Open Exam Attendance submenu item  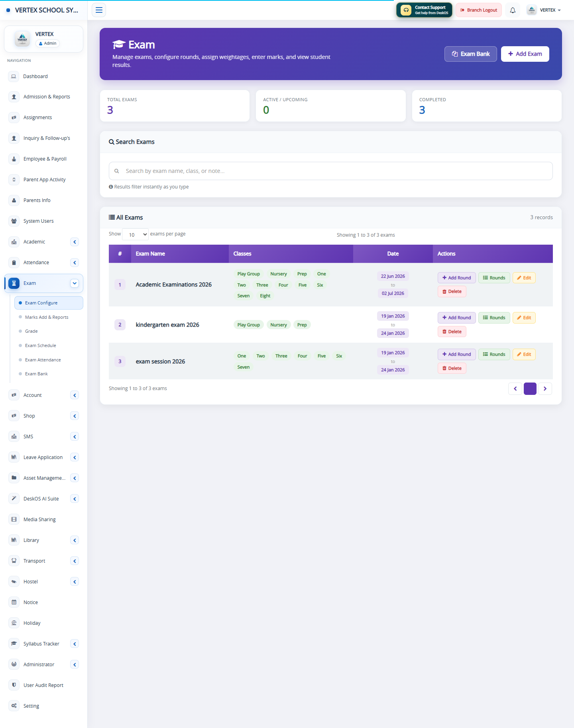coord(43,360)
